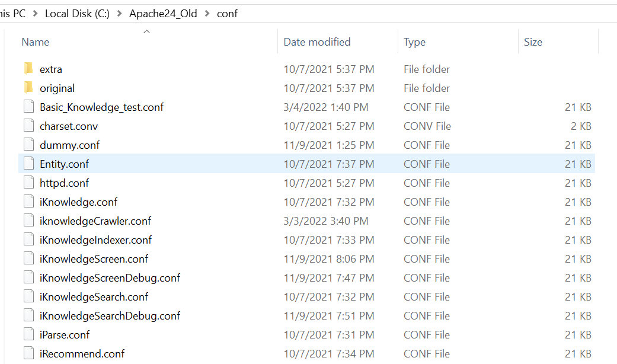Image resolution: width=617 pixels, height=364 pixels.
Task: Click the original folder icon
Action: [28, 88]
